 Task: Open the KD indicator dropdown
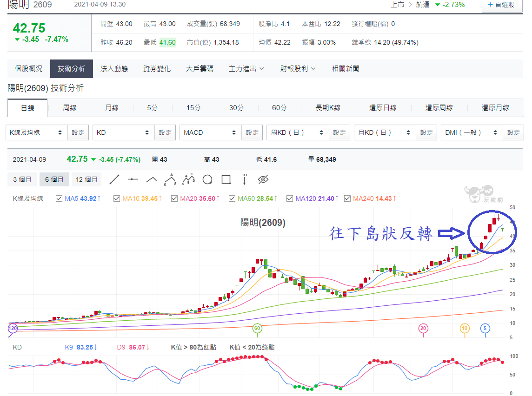point(124,132)
